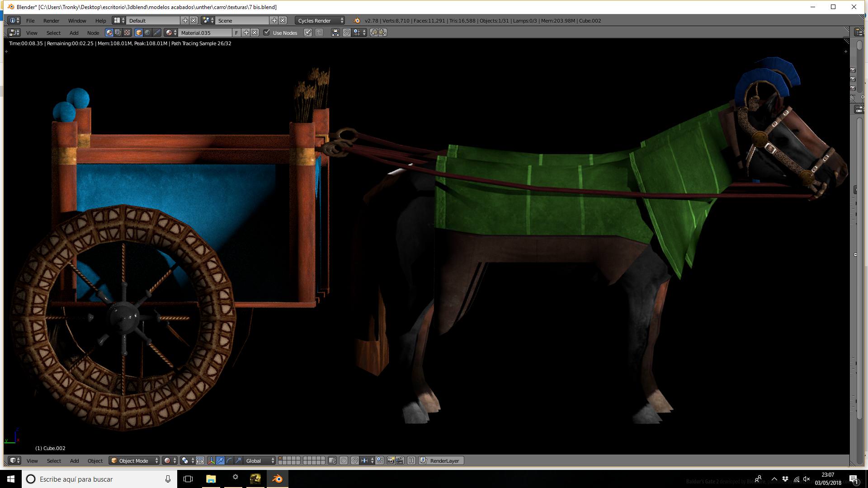
Task: Select the compositing nodes tree type icon
Action: [x=118, y=33]
